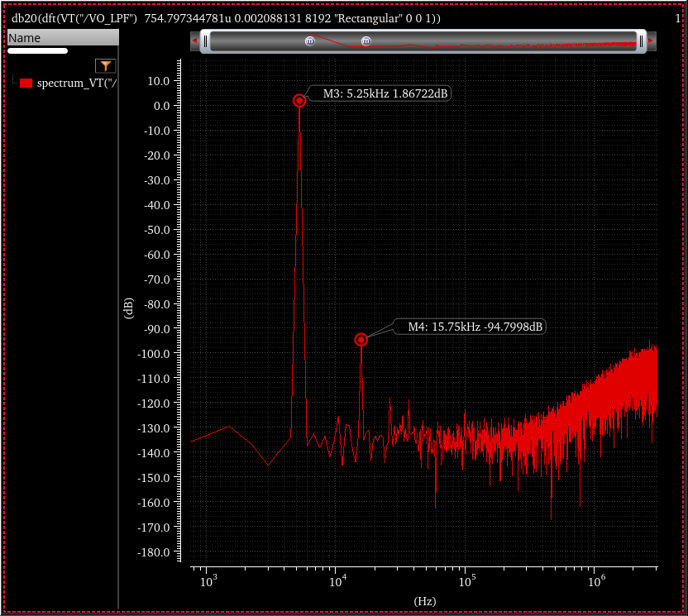The image size is (688, 616).
Task: Click the -120.0 tick label on Y-axis
Action: [154, 404]
